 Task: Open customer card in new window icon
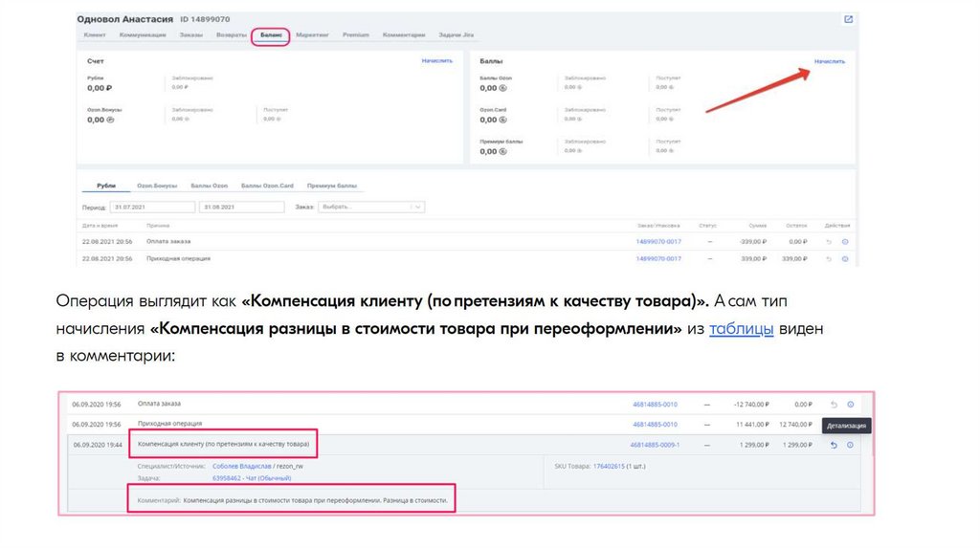pyautogui.click(x=848, y=19)
